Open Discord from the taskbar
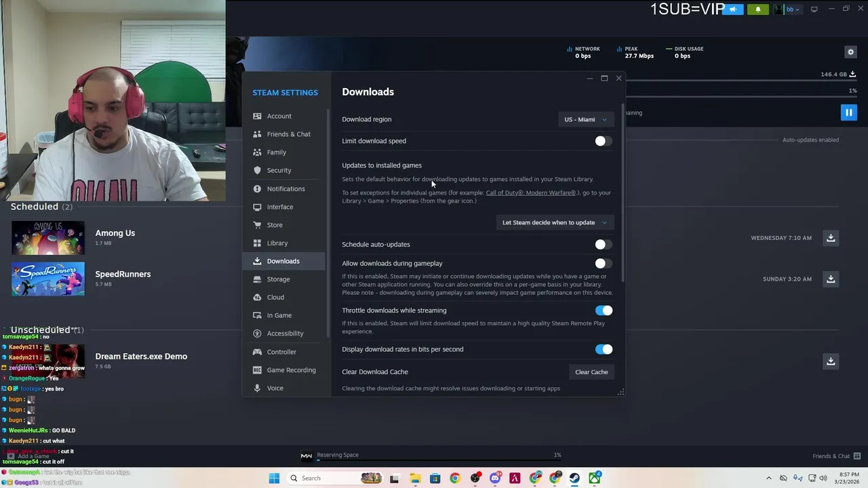The width and height of the screenshot is (868, 488). pyautogui.click(x=495, y=478)
